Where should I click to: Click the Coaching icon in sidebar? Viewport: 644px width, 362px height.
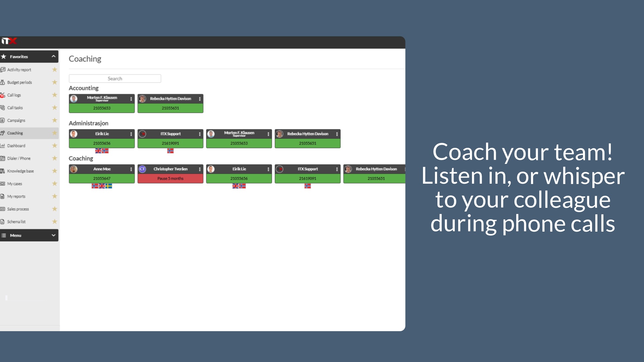click(4, 133)
